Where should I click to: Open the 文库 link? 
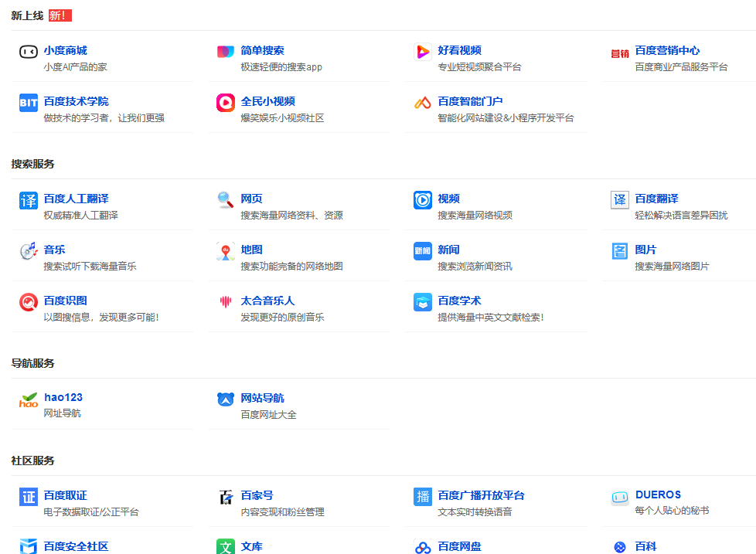pos(251,547)
